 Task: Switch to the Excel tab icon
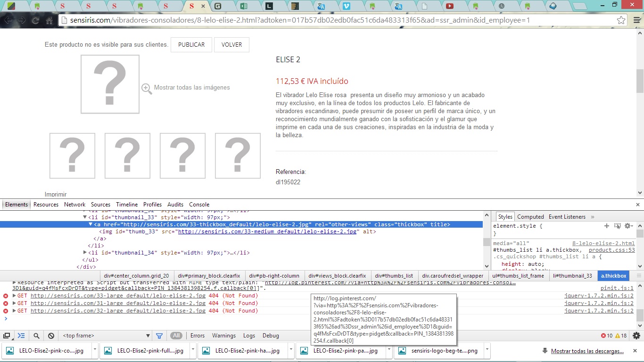click(x=244, y=6)
